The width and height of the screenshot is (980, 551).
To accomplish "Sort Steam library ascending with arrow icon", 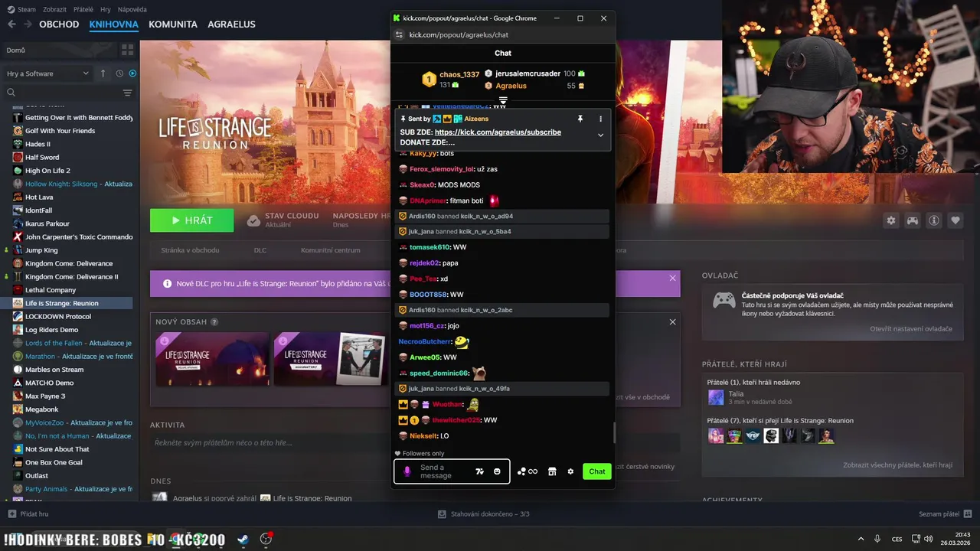I will (x=103, y=73).
